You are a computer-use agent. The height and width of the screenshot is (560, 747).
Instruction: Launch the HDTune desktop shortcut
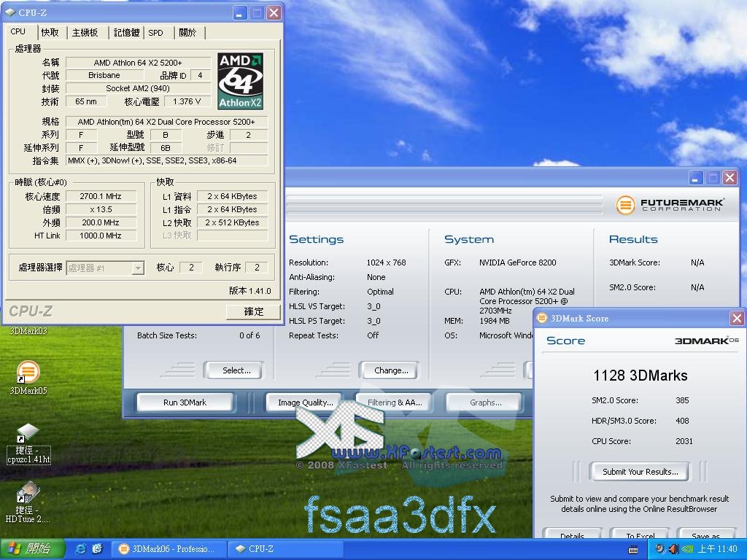28,494
